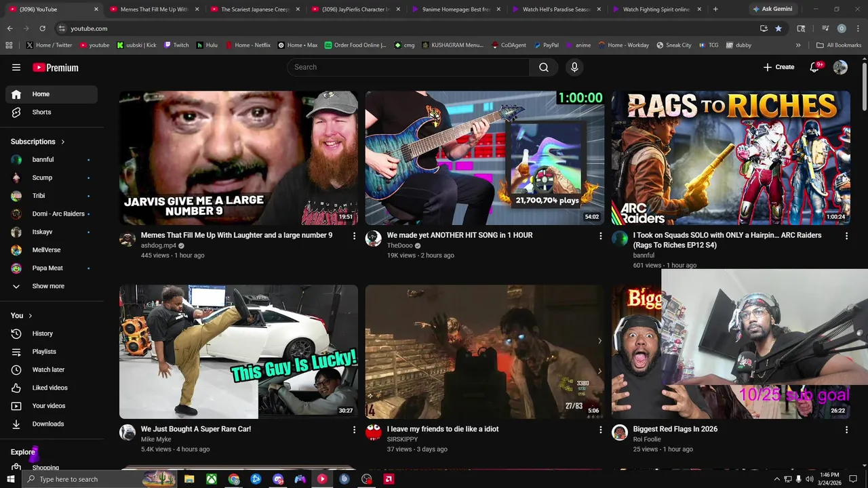Viewport: 868px width, 488px height.
Task: Click the search magnifier button
Action: (x=544, y=67)
